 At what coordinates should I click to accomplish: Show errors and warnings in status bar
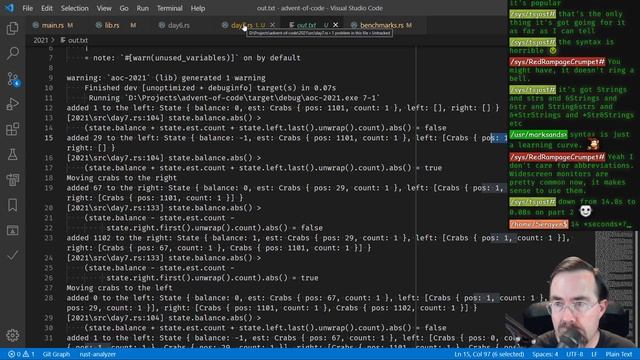coord(22,354)
